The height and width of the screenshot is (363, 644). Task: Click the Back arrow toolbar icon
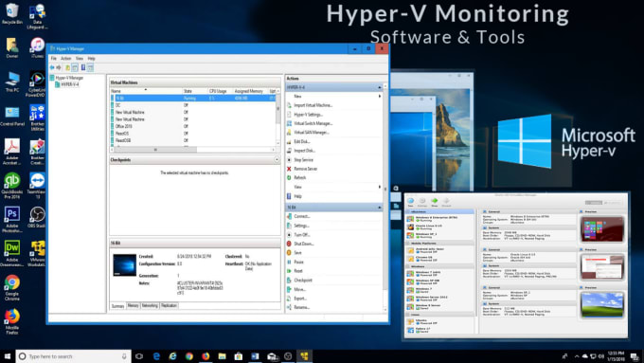coord(52,67)
